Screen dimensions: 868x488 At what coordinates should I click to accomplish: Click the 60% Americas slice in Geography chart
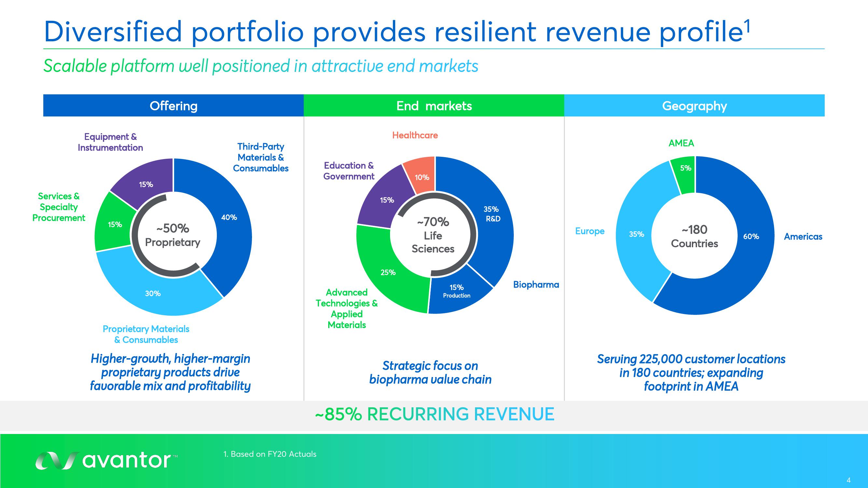coord(751,237)
